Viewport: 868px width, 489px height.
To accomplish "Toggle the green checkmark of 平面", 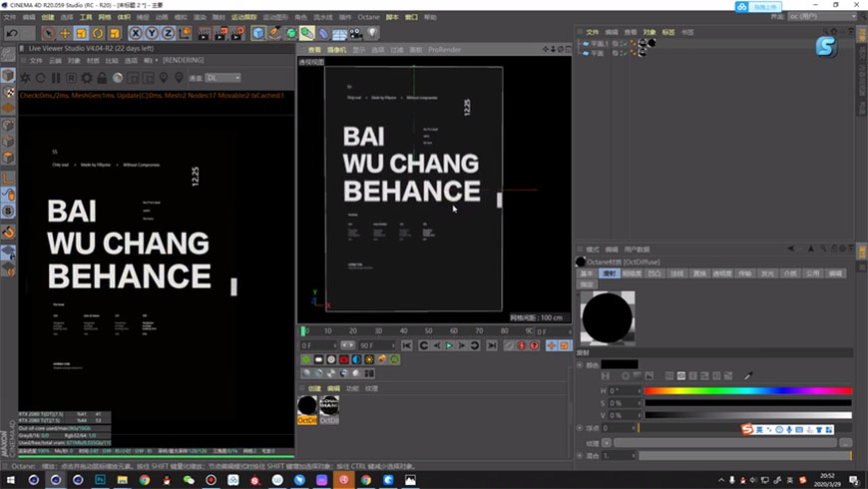I will [x=625, y=53].
